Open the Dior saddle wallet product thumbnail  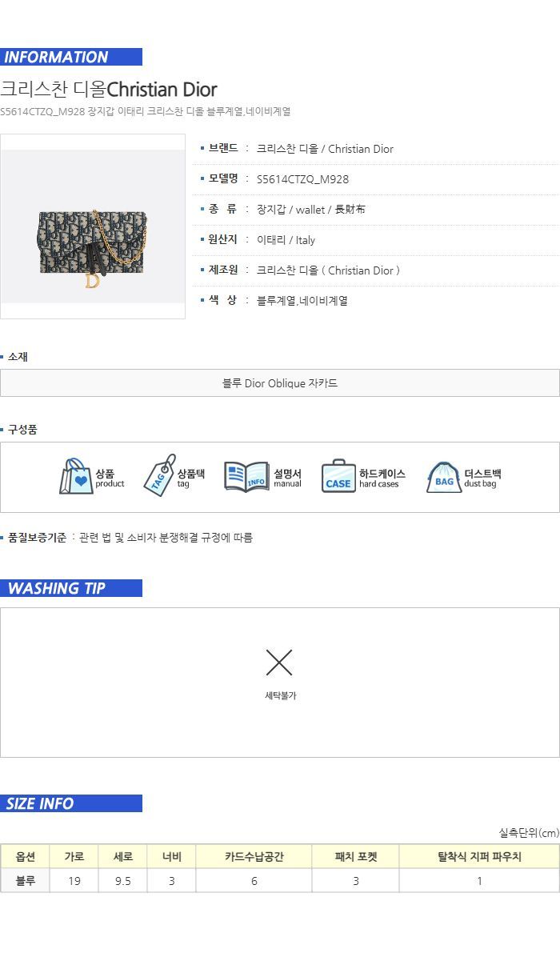(93, 226)
